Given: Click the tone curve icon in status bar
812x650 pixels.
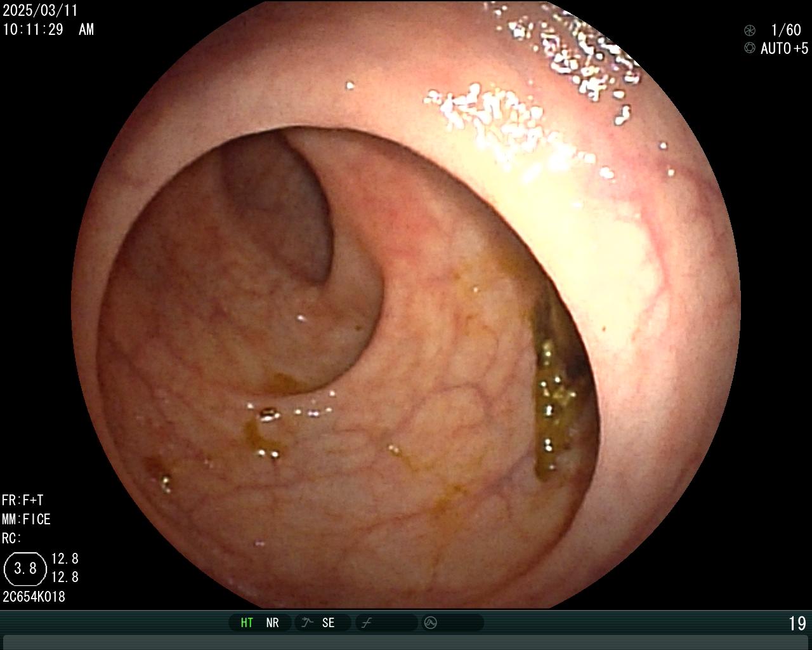Looking at the screenshot, I should point(367,623).
